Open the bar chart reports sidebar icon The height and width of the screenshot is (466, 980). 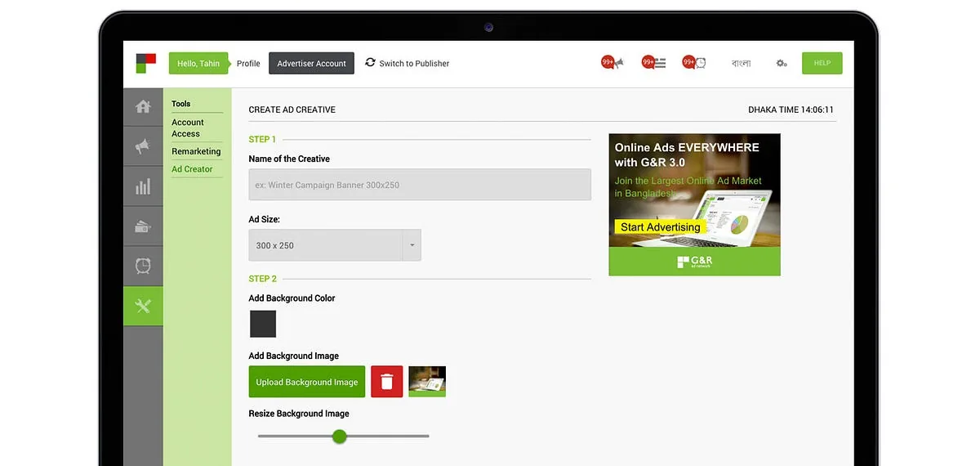click(143, 187)
